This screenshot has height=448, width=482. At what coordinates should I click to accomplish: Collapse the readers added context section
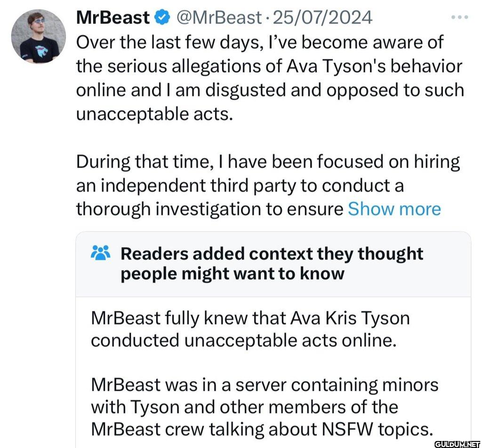[x=271, y=264]
